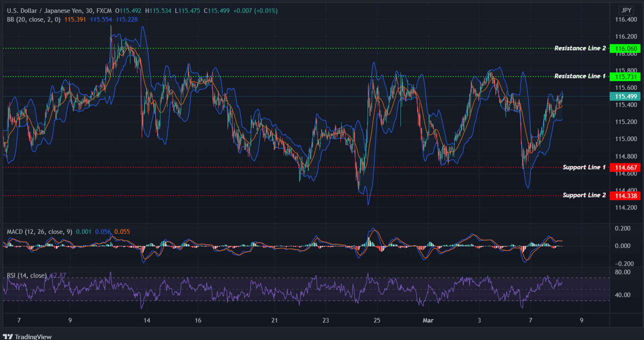Click the Support Line 2 price tag 114.338
This screenshot has width=644, height=340.
tap(625, 196)
